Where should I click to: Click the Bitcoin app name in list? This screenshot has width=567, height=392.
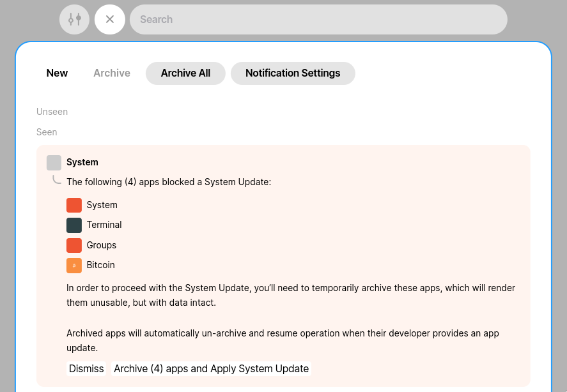[x=101, y=265]
